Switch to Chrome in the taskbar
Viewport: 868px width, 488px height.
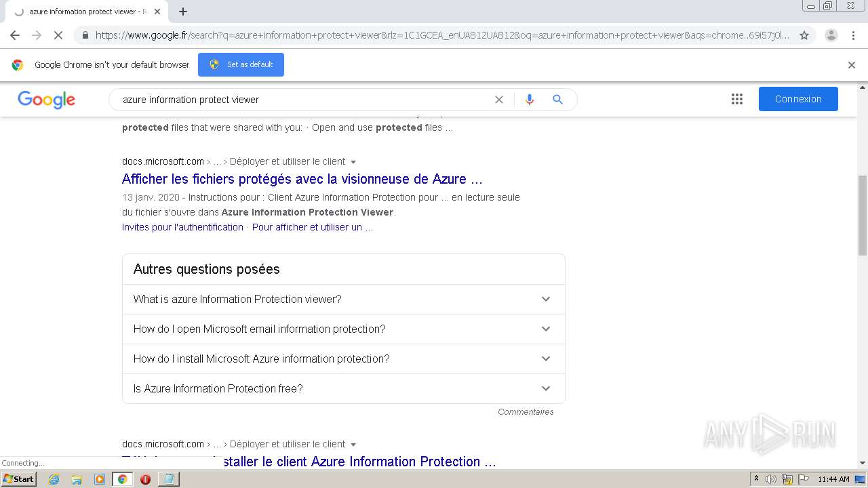(122, 479)
